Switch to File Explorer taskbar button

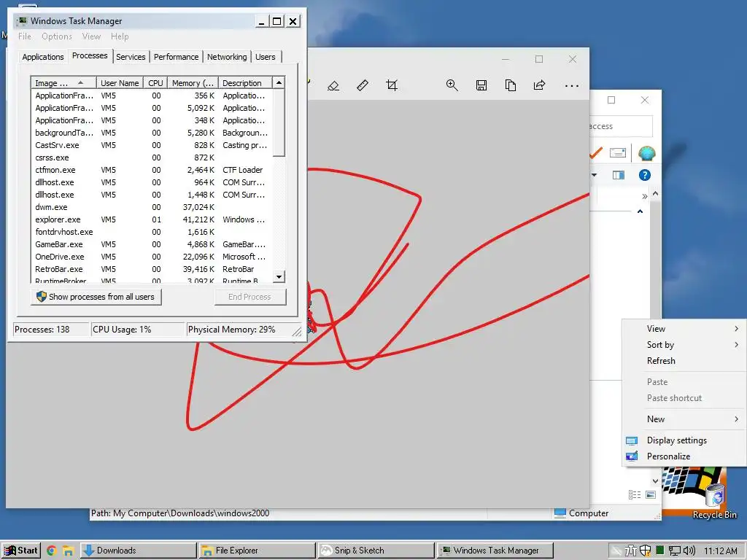(258, 551)
